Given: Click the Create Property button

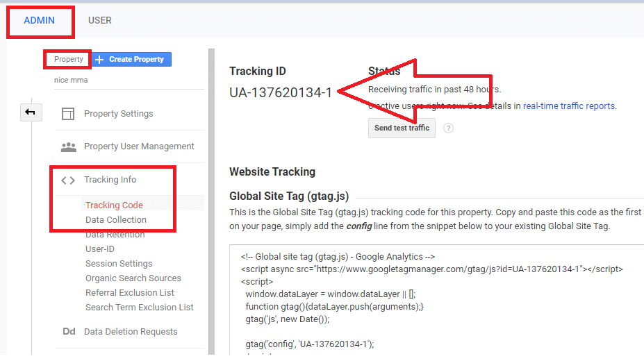Looking at the screenshot, I should 131,60.
